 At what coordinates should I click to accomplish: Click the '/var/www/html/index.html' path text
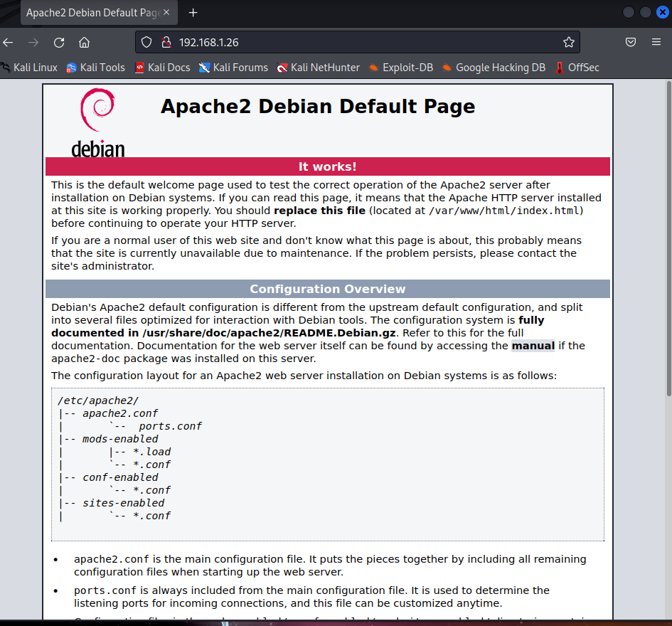coord(504,211)
